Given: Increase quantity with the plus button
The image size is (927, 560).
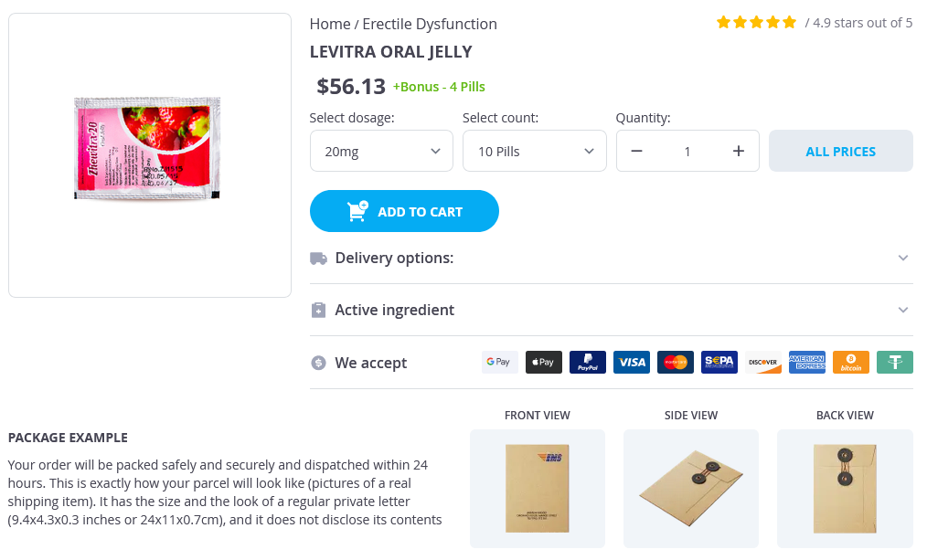Looking at the screenshot, I should click(739, 152).
